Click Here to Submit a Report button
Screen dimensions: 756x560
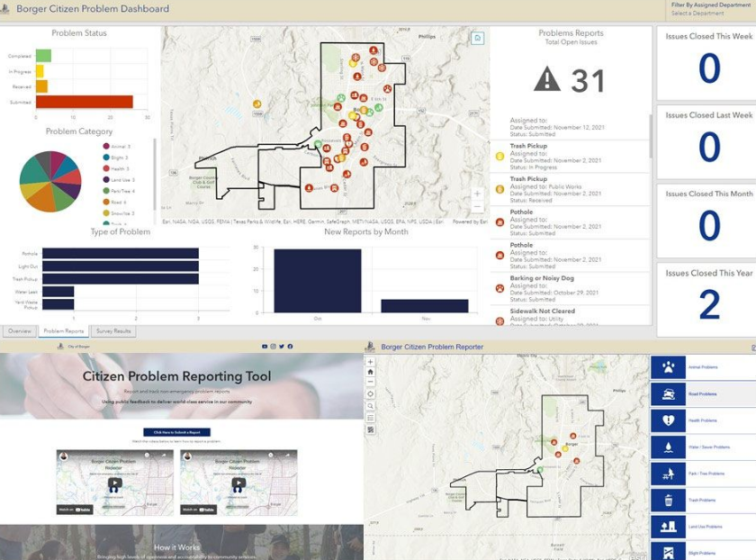(x=177, y=432)
